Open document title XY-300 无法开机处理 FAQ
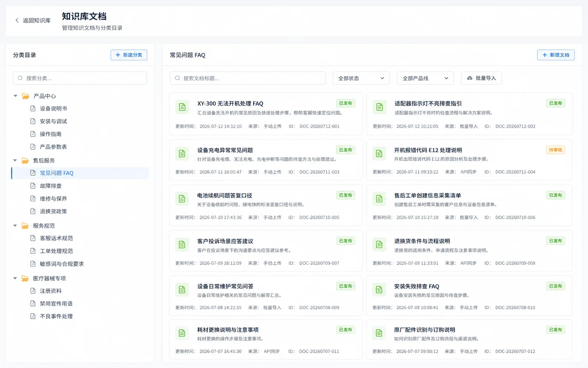The height and width of the screenshot is (368, 588). (x=230, y=103)
